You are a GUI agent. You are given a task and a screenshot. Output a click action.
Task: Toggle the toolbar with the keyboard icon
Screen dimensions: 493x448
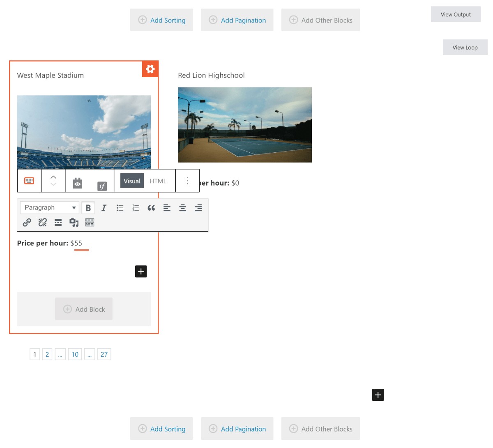90,223
